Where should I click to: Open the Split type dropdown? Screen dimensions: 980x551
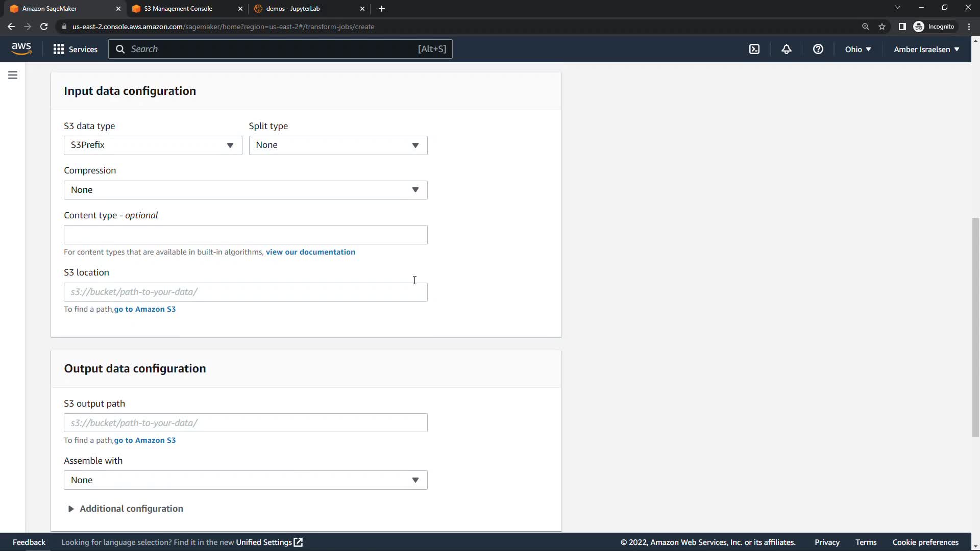coord(338,145)
